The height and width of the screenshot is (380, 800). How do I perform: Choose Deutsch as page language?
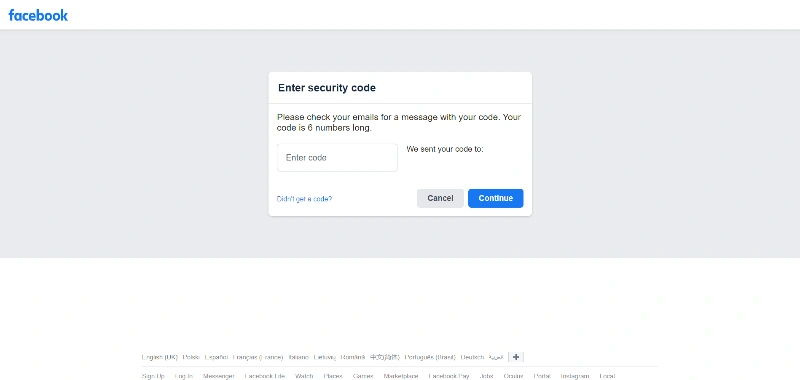point(472,357)
